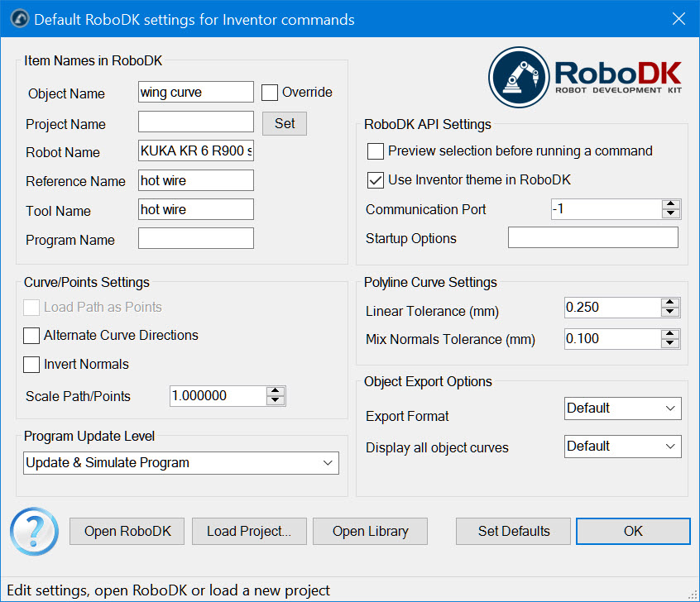
Task: Click the Program Name input field
Action: (196, 239)
